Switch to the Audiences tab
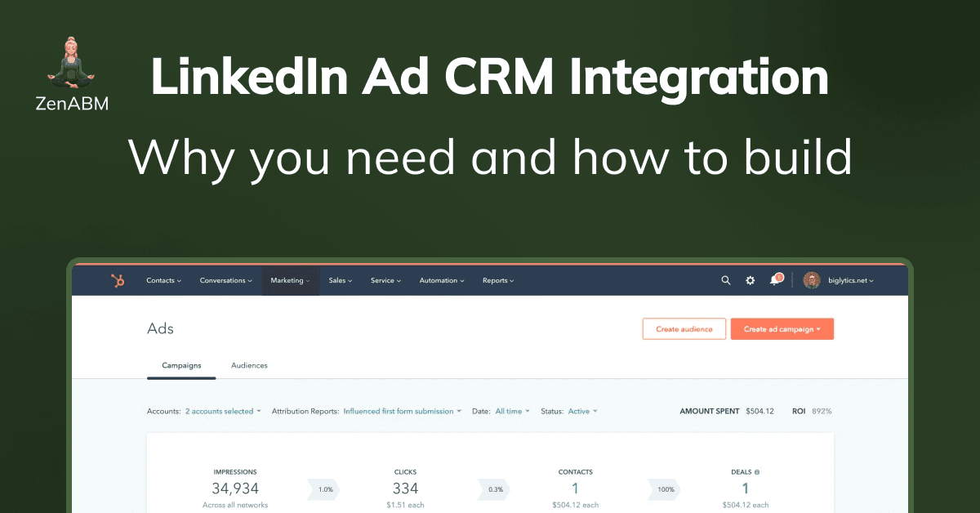Viewport: 980px width, 513px height. click(x=249, y=365)
